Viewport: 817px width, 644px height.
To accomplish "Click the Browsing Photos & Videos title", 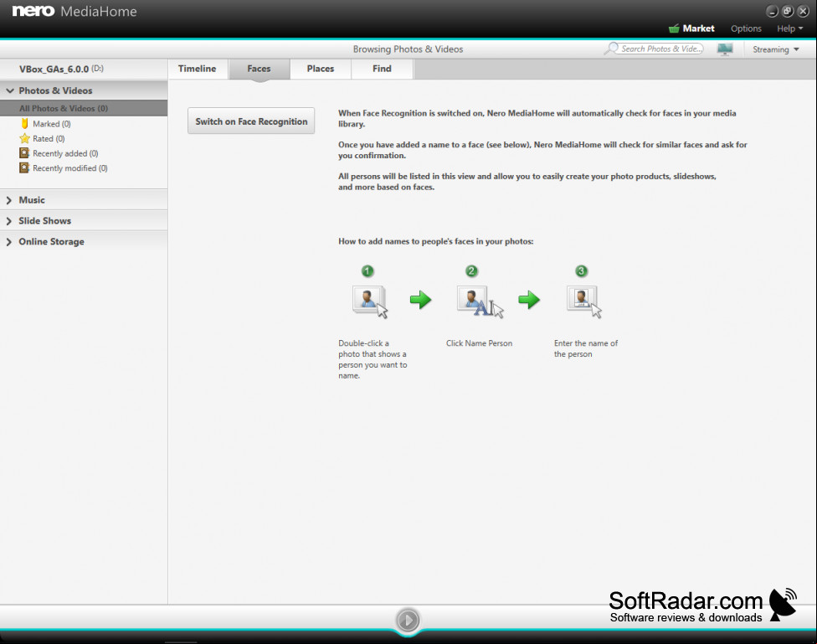I will click(408, 49).
